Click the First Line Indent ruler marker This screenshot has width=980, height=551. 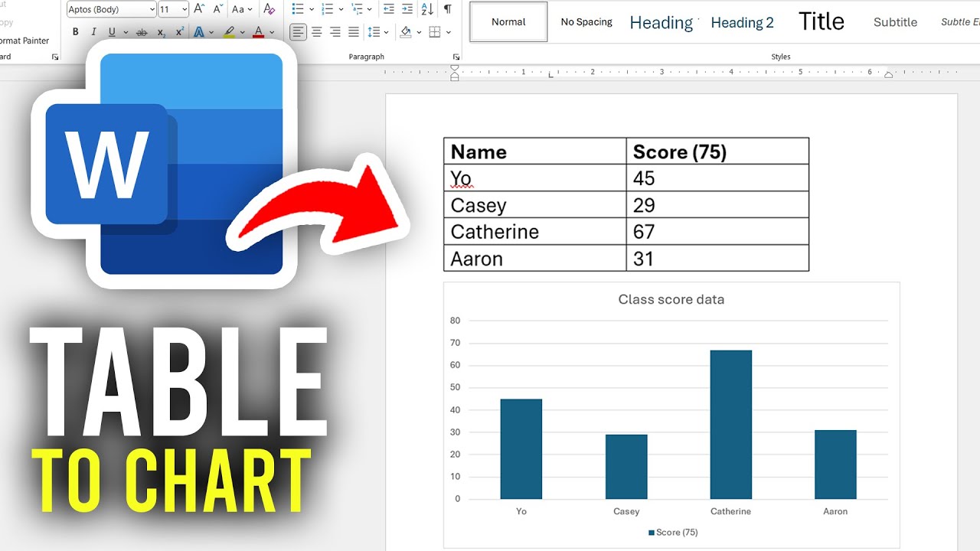click(454, 68)
